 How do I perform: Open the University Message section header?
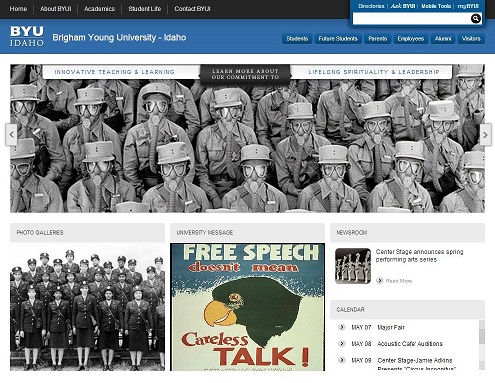(x=247, y=233)
